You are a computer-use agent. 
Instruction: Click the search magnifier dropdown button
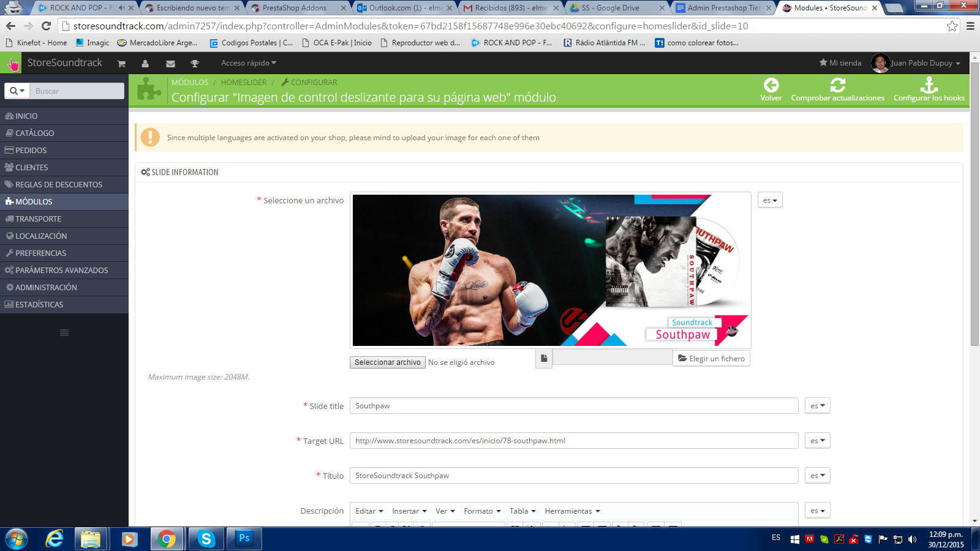pos(17,91)
